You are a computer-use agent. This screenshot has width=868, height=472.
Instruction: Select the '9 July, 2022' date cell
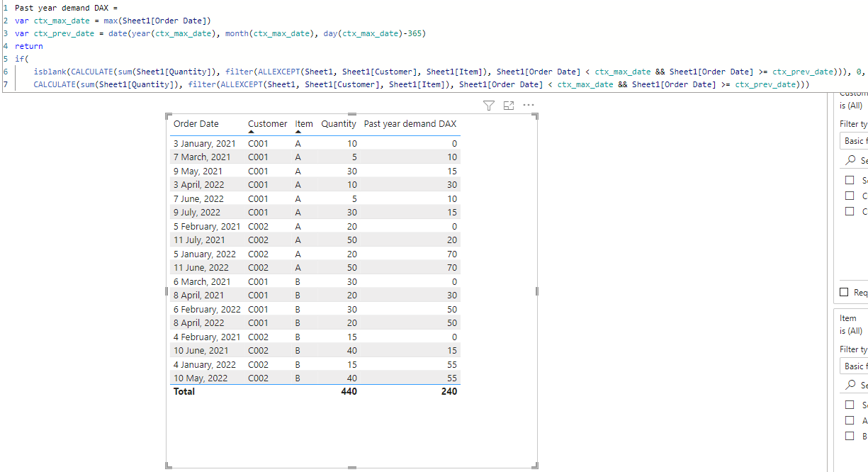point(197,213)
